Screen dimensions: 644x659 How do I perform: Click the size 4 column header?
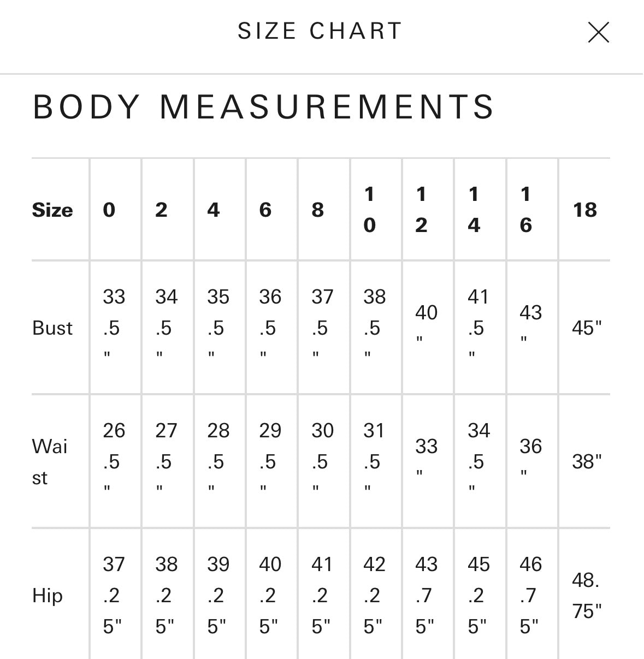click(214, 210)
